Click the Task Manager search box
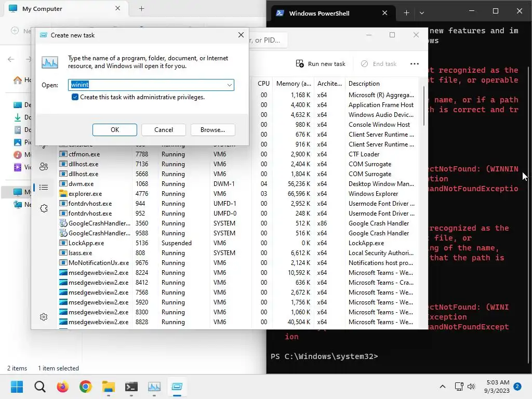Screen dimensions: 532x399 (x=268, y=40)
